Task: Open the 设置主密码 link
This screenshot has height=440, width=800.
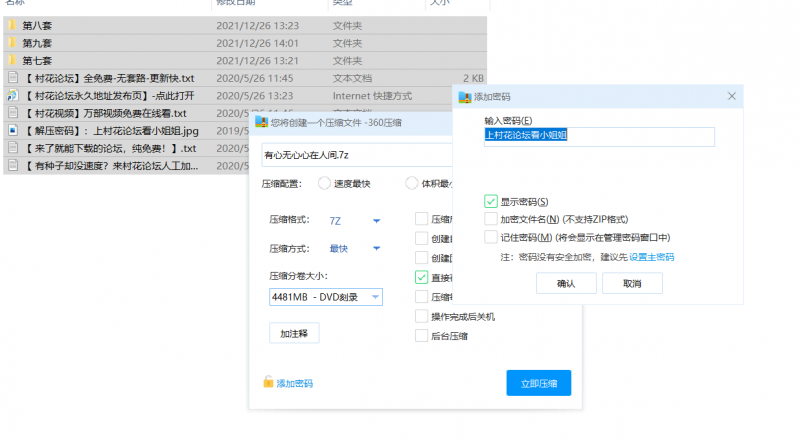Action: 651,257
